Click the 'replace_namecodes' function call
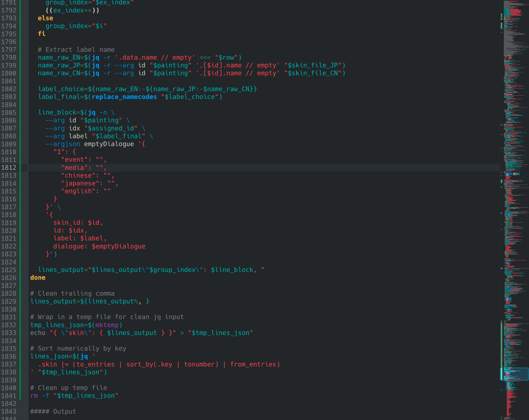This screenshot has width=529, height=420. pyautogui.click(x=124, y=97)
